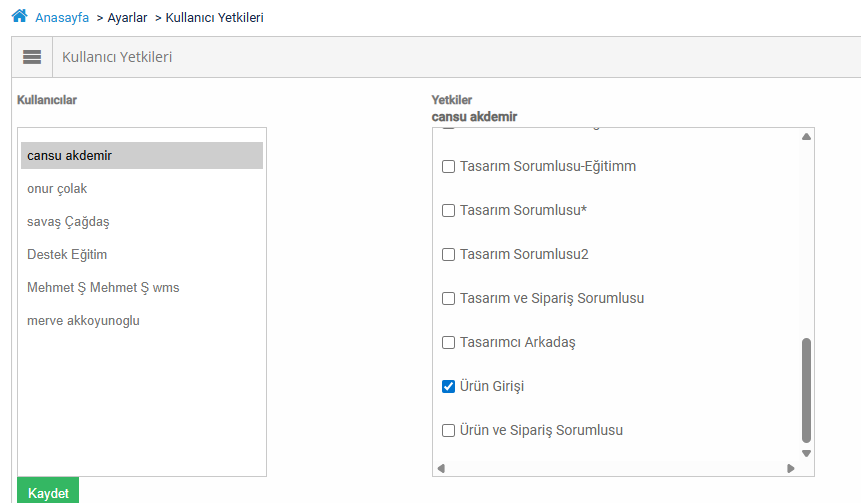Click the horizontal scroll-right arrow

pos(791,468)
